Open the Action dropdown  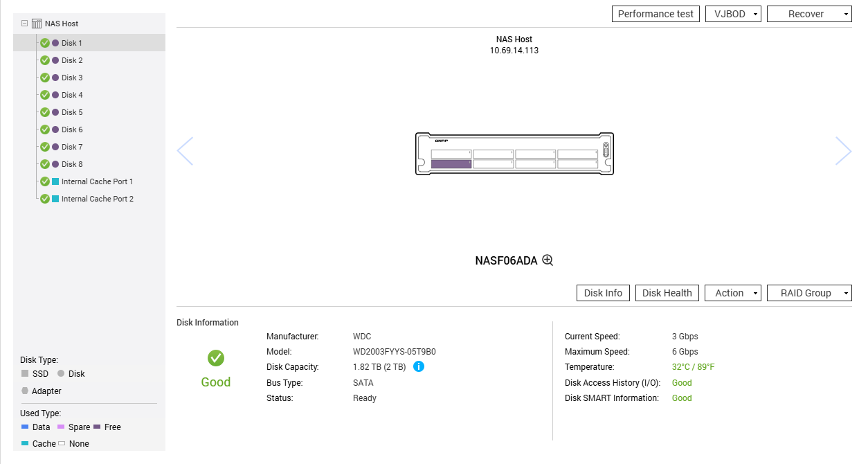pyautogui.click(x=733, y=293)
